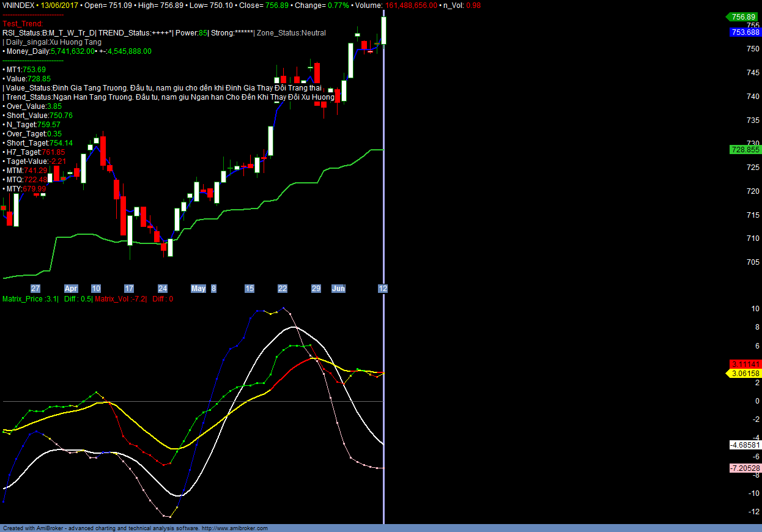Click the 22 date marker

click(x=283, y=289)
